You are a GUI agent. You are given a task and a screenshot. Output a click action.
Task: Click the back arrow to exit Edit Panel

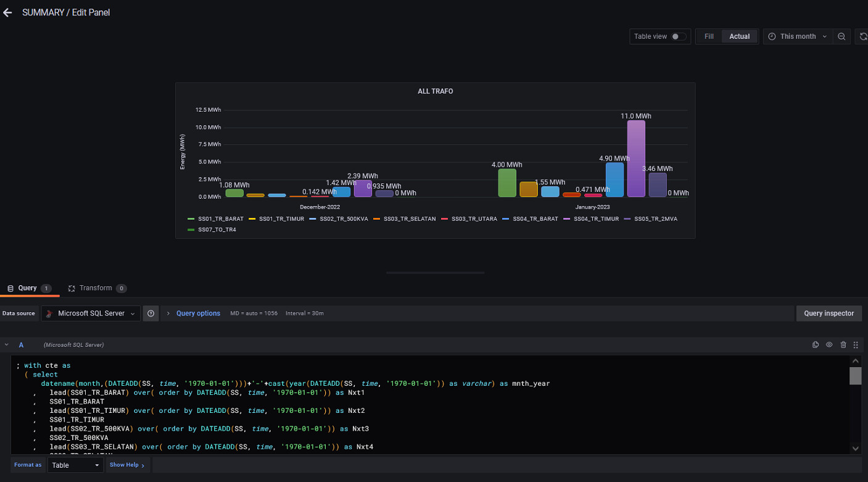[x=7, y=12]
